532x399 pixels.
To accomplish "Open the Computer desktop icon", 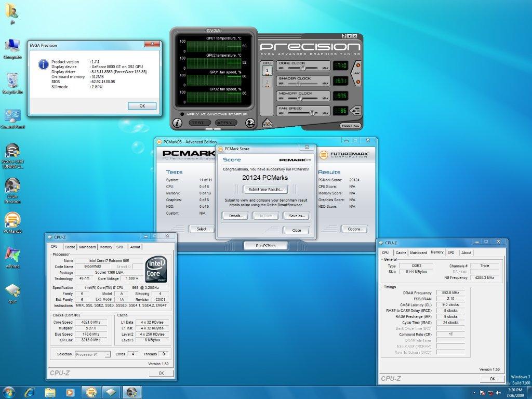I will pyautogui.click(x=12, y=49).
